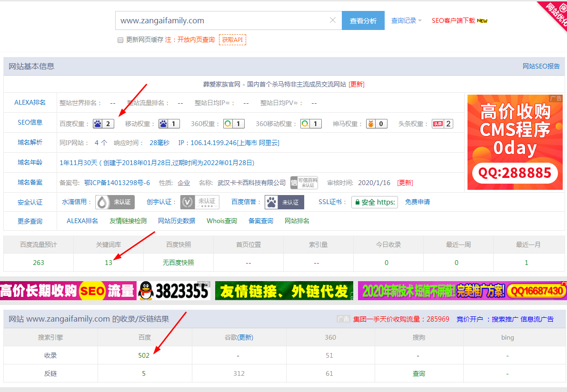Click the 网站优化 corner ribbon
This screenshot has height=392, width=567.
coord(556,14)
